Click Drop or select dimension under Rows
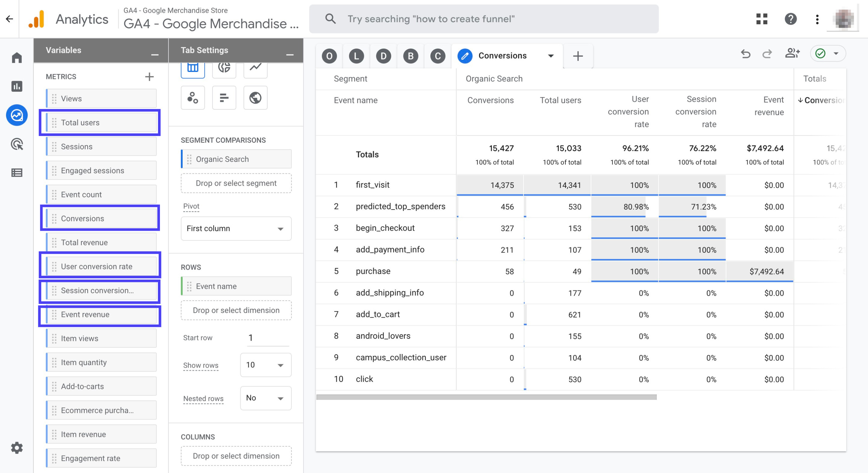 pyautogui.click(x=236, y=310)
